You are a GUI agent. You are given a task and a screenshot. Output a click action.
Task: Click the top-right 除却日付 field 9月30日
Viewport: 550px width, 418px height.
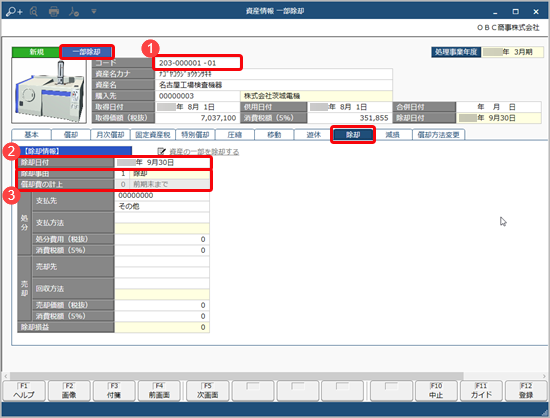tap(499, 118)
